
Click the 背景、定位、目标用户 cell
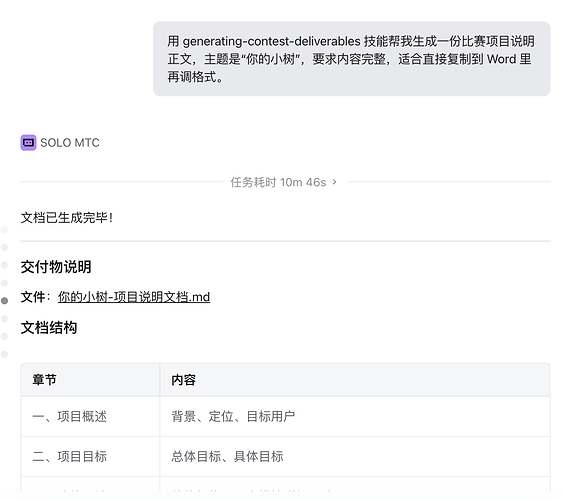pyautogui.click(x=355, y=416)
